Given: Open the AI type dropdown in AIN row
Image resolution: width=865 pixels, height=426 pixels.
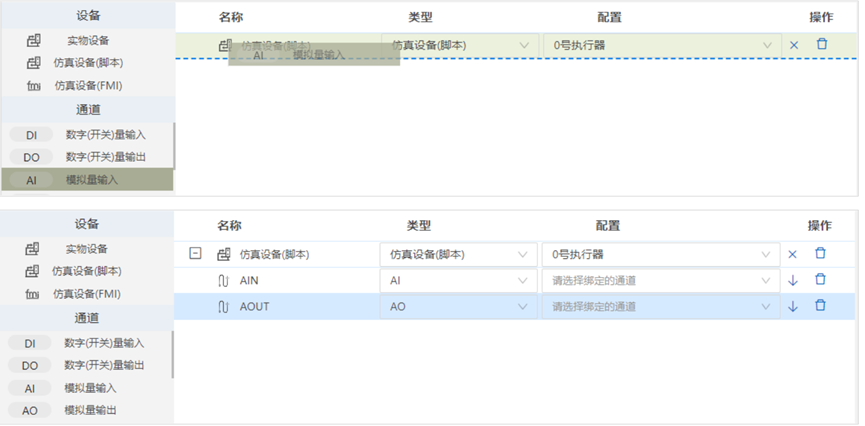Looking at the screenshot, I should pos(458,280).
